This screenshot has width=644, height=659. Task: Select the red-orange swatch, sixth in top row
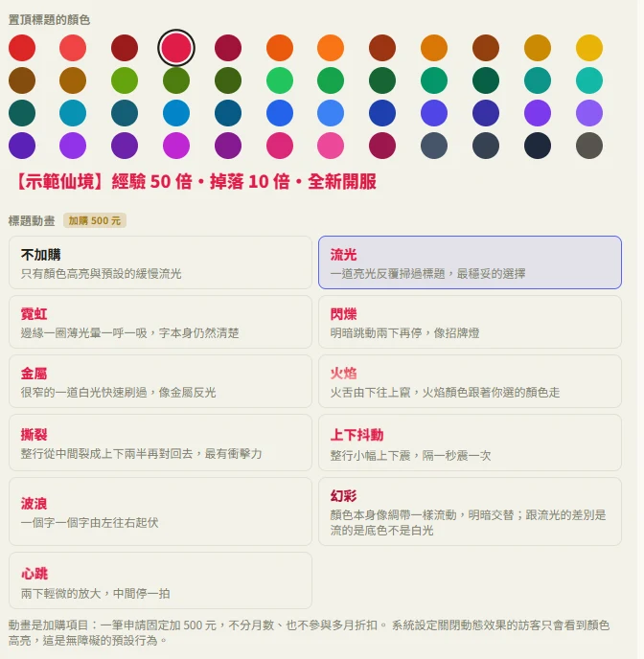[280, 48]
